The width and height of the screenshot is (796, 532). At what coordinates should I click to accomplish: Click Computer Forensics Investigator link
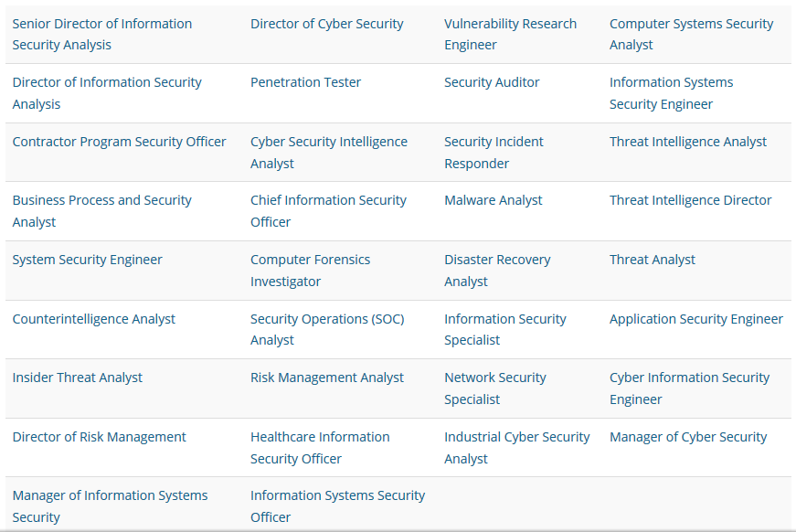pos(310,270)
